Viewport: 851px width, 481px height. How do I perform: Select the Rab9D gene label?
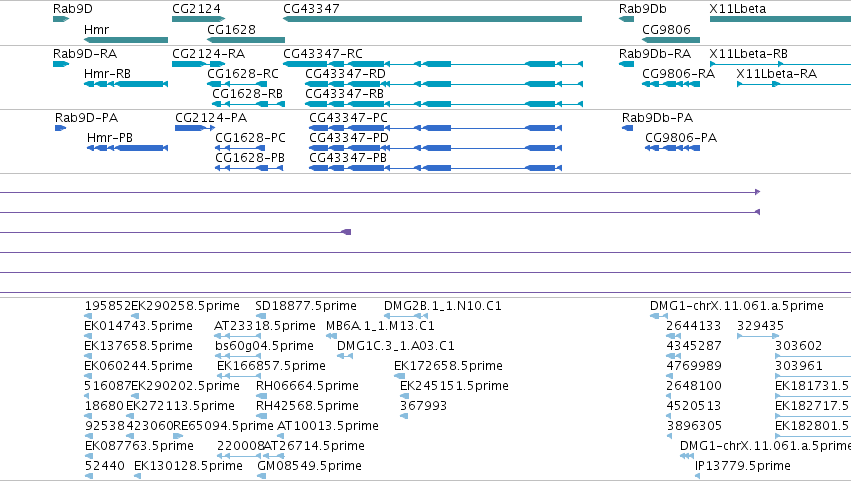[x=73, y=9]
